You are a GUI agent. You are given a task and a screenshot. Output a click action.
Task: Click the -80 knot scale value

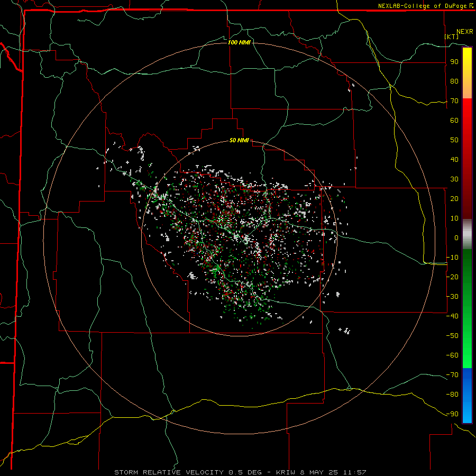(452, 395)
